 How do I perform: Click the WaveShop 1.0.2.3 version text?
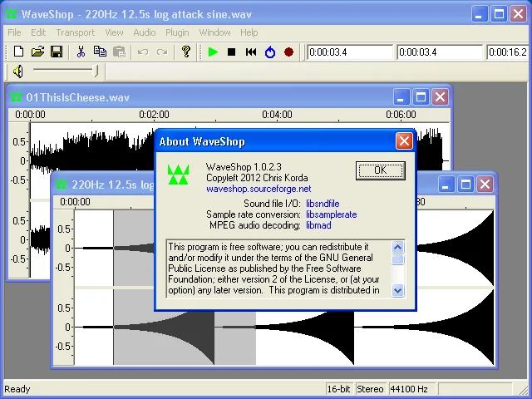pyautogui.click(x=244, y=167)
